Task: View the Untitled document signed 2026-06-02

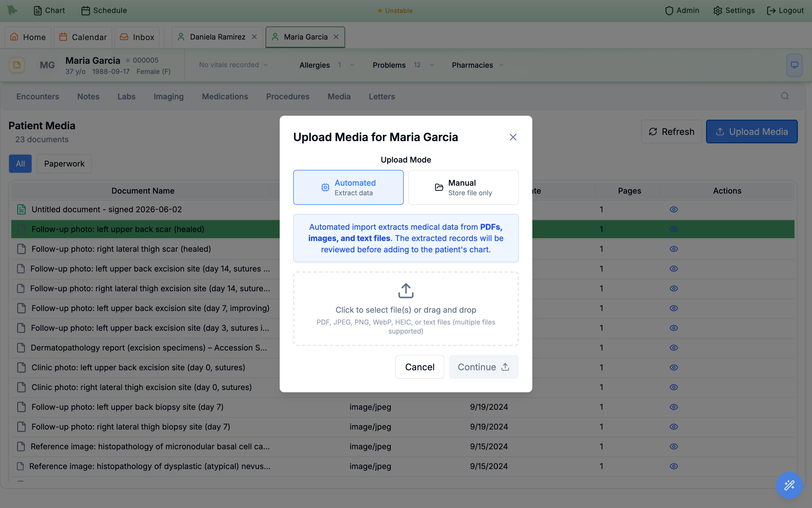Action: (674, 209)
